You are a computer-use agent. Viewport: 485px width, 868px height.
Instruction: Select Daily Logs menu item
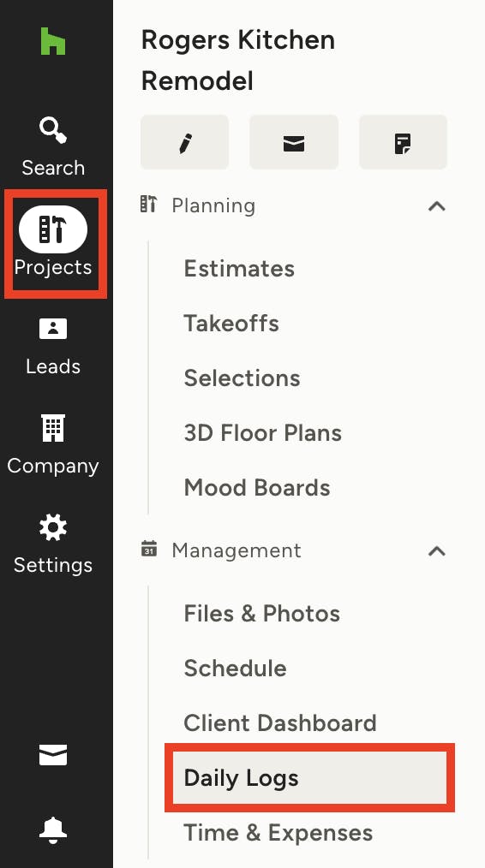click(x=309, y=778)
